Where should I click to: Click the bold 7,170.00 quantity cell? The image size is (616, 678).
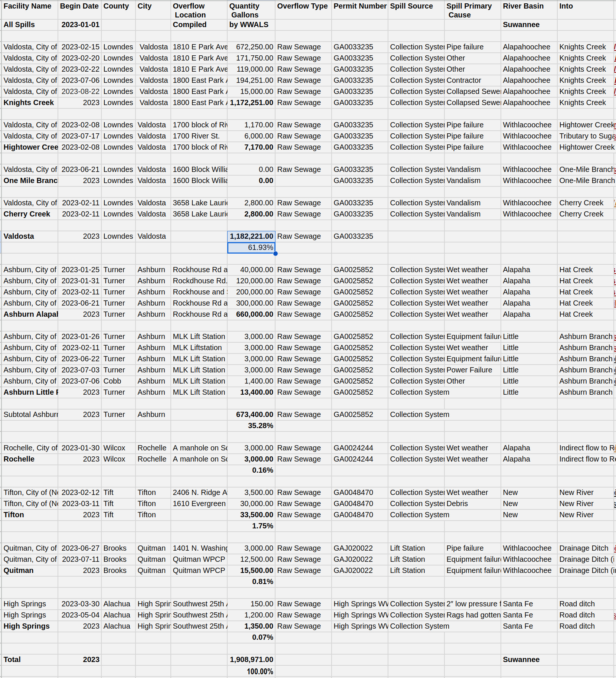click(251, 147)
